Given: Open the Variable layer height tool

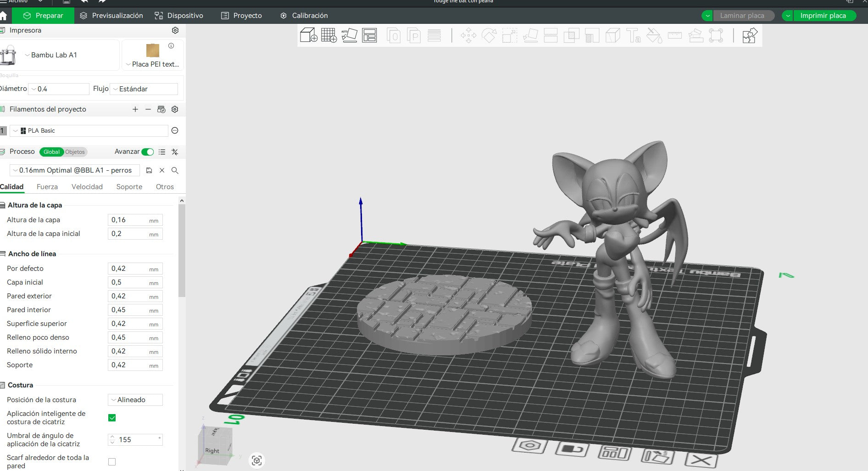Looking at the screenshot, I should (434, 35).
